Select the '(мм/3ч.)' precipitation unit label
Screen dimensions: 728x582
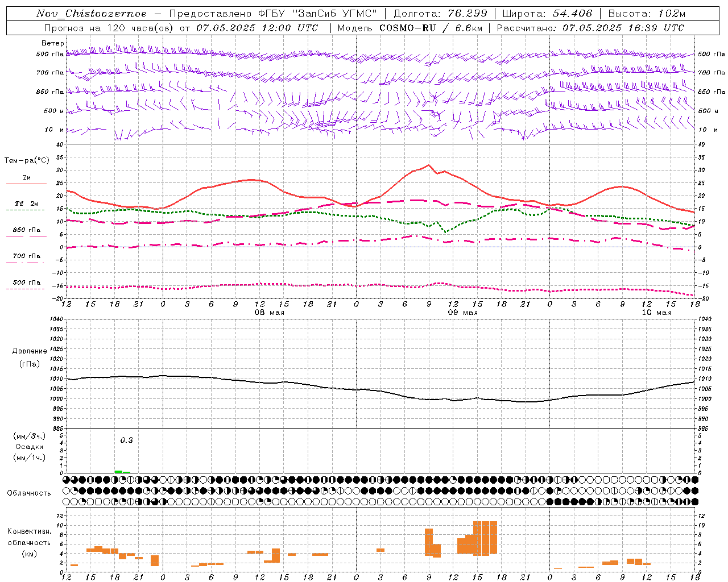pyautogui.click(x=30, y=436)
